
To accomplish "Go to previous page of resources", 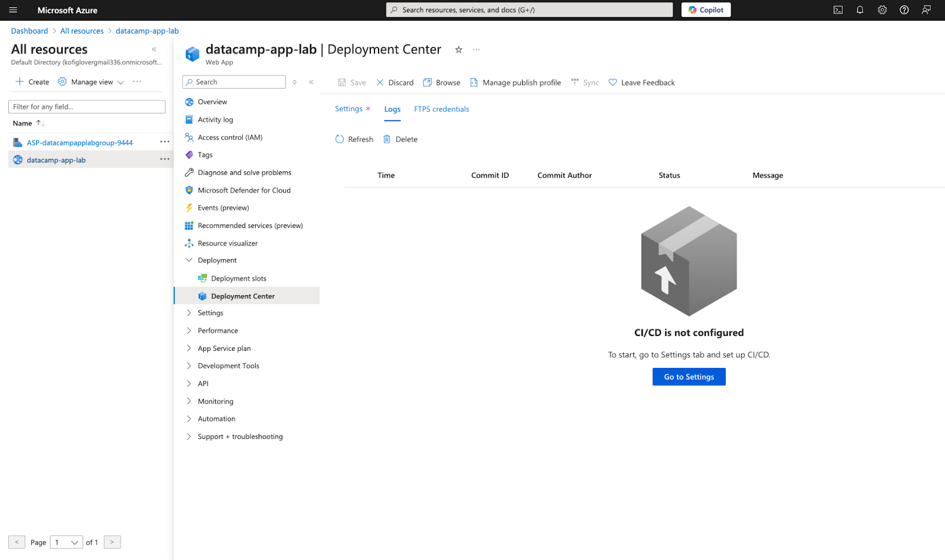I will (x=17, y=542).
